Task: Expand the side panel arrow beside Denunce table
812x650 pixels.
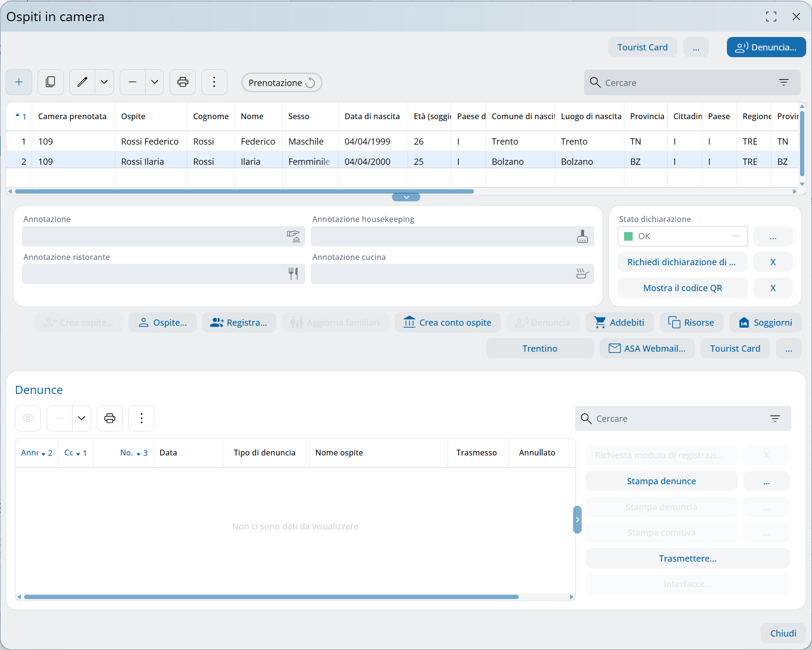Action: coord(577,519)
